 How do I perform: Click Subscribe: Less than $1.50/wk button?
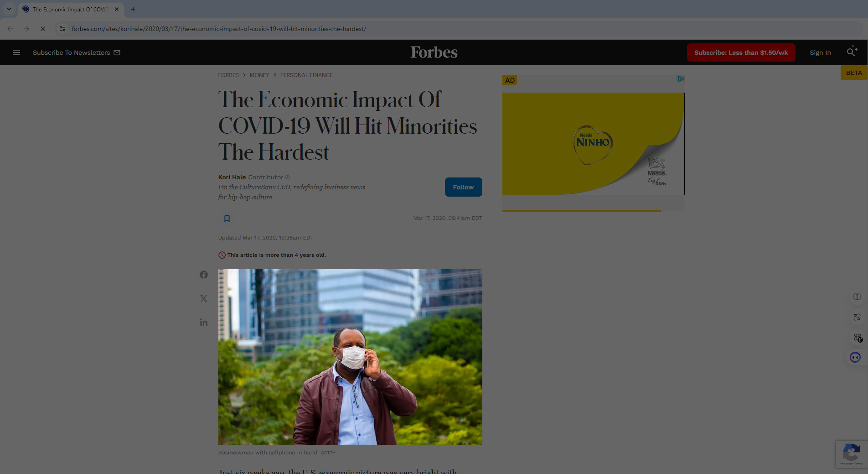click(741, 52)
